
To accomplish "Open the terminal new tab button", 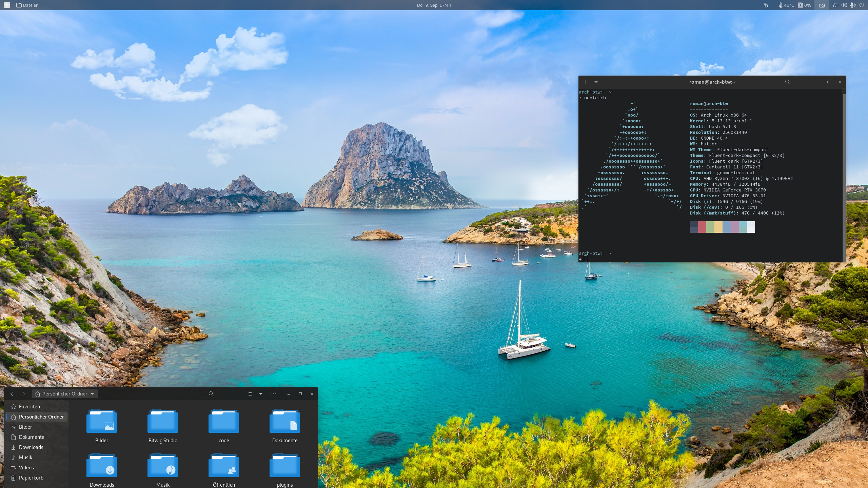I will pos(586,82).
